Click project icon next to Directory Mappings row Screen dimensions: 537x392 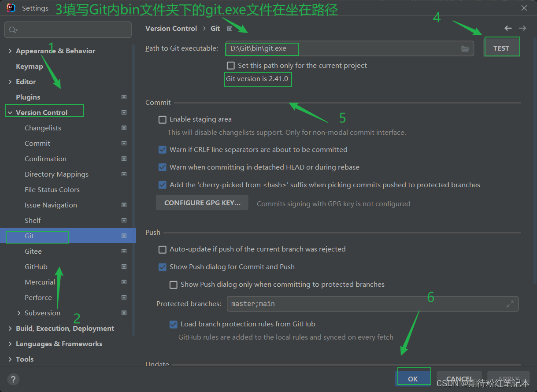124,174
